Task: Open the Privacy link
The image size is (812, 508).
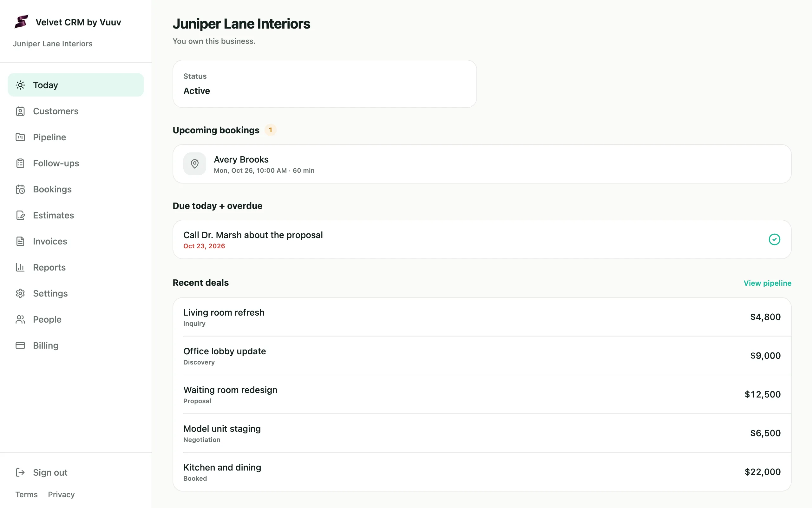Action: (x=62, y=495)
